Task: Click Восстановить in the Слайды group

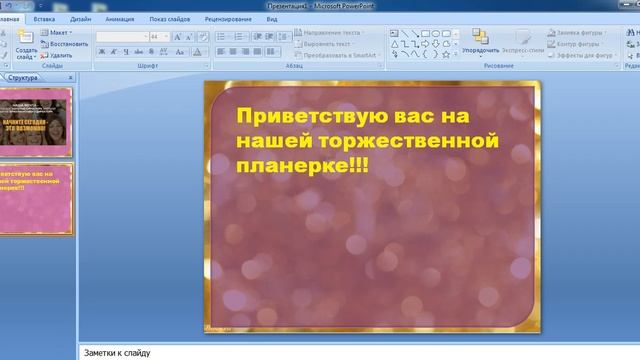Action: (x=64, y=44)
